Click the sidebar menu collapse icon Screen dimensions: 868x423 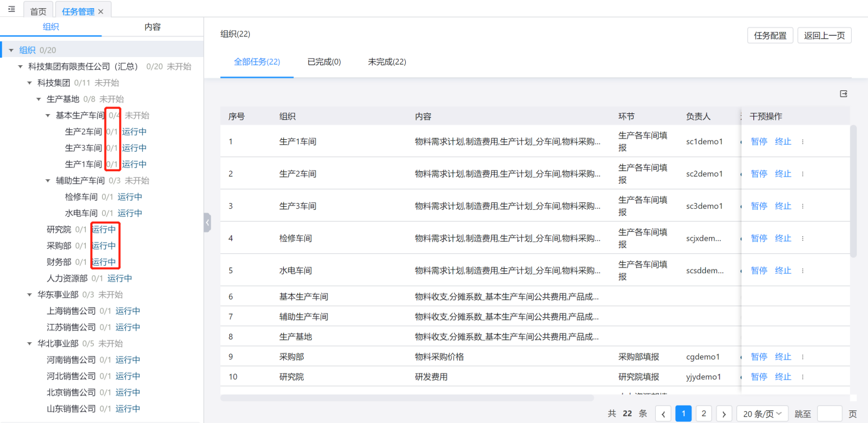11,9
